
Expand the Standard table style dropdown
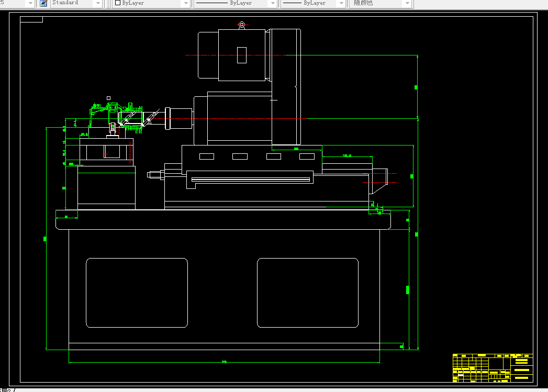[x=98, y=3]
